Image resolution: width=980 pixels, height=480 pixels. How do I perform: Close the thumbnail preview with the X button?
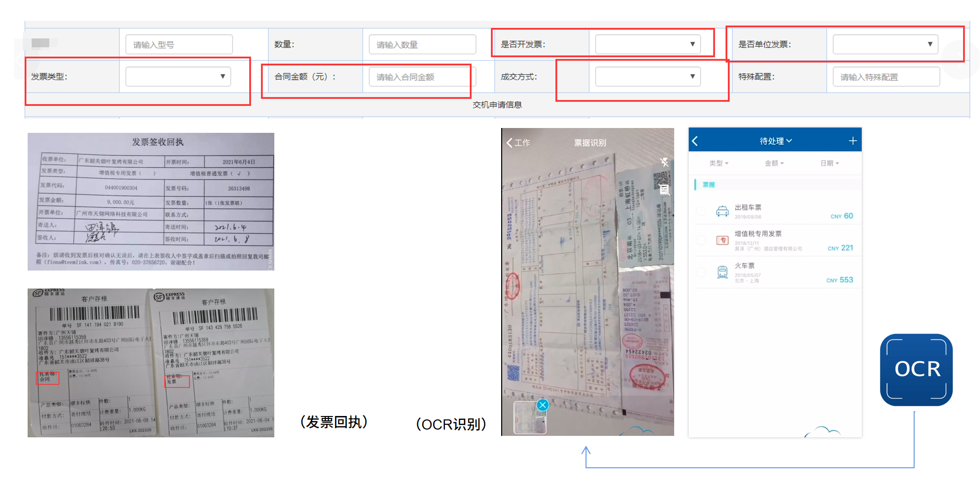543,405
